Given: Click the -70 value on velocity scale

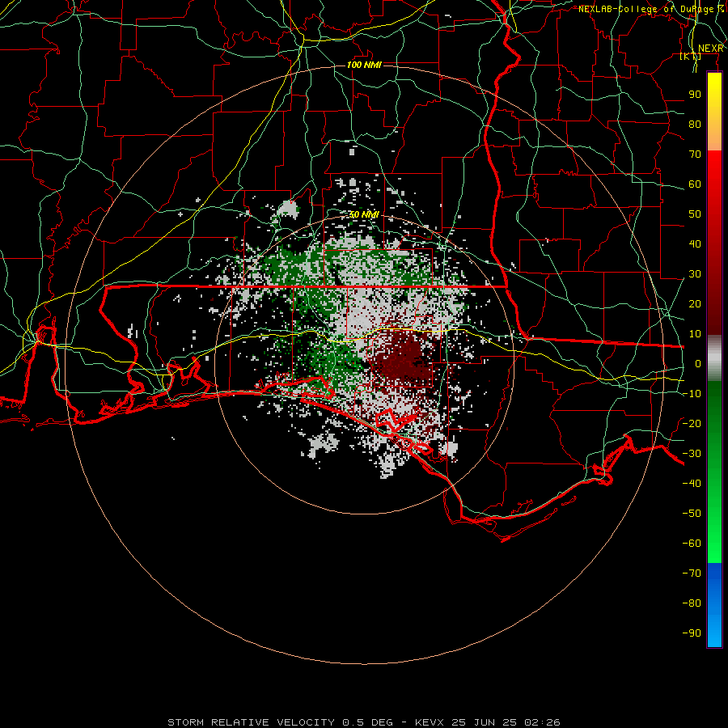Looking at the screenshot, I should (x=692, y=573).
